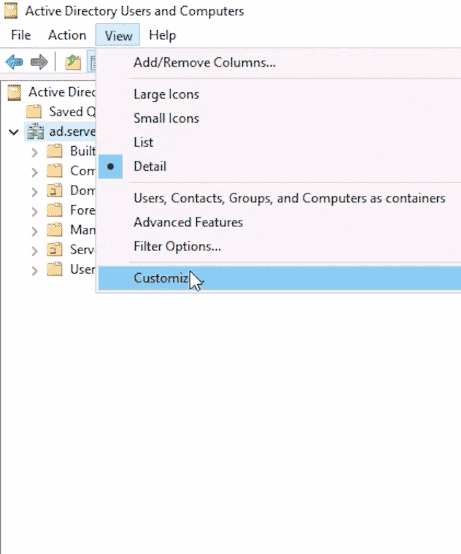
Task: Expand the Computers container
Action: coord(34,172)
